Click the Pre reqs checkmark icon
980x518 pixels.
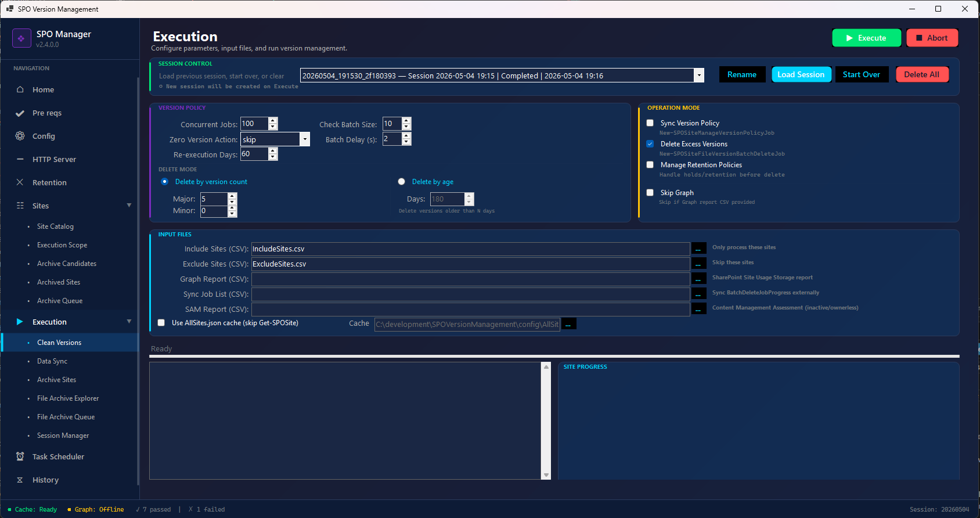click(20, 113)
